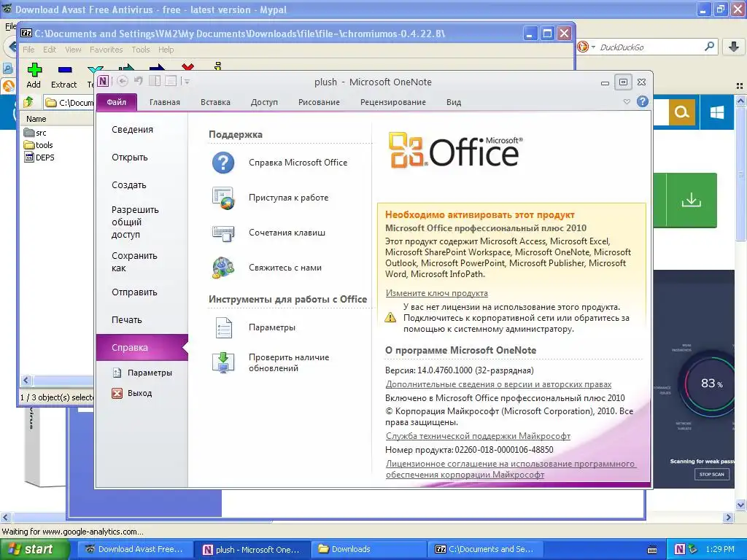The width and height of the screenshot is (747, 560).
Task: Click the up-folder icon in 7-Zip
Action: click(28, 102)
